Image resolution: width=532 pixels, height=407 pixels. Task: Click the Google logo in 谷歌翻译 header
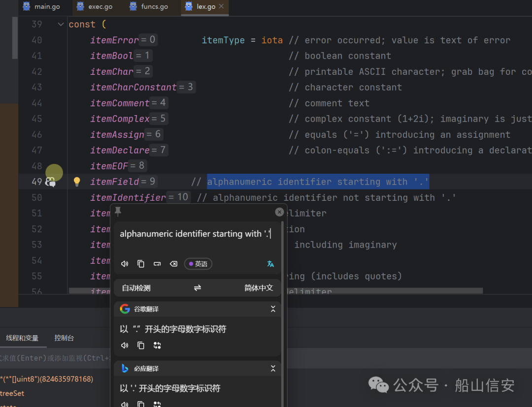point(125,309)
